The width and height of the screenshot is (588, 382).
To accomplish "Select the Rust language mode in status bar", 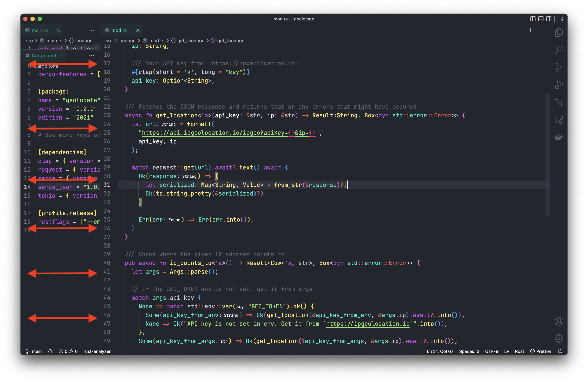I will pos(520,351).
